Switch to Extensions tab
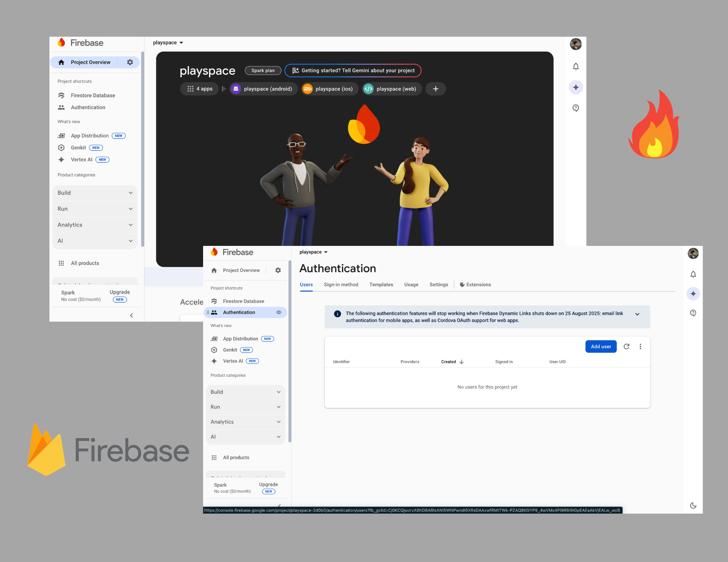The height and width of the screenshot is (562, 728). tap(475, 285)
